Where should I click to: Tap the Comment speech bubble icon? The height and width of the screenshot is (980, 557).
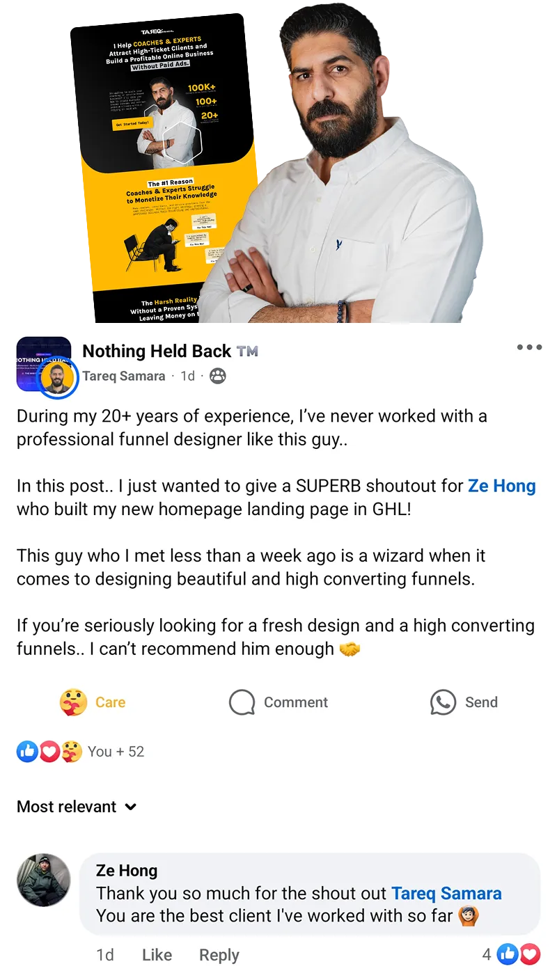[242, 702]
